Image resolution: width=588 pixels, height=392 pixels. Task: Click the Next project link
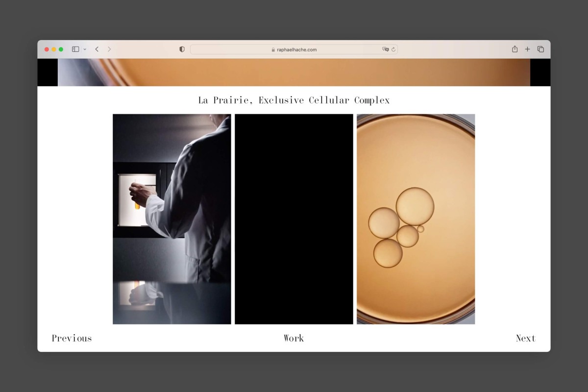526,338
